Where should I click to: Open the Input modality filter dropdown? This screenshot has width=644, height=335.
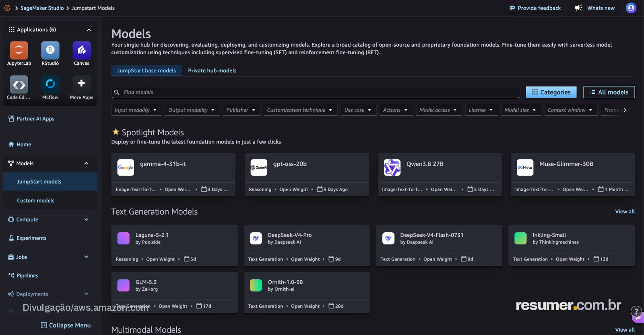click(136, 110)
